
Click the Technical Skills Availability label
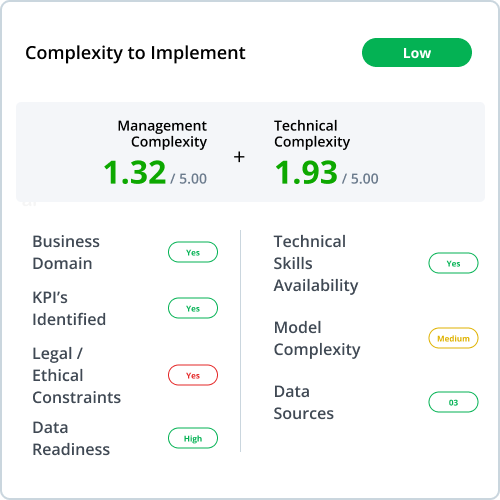pos(316,263)
